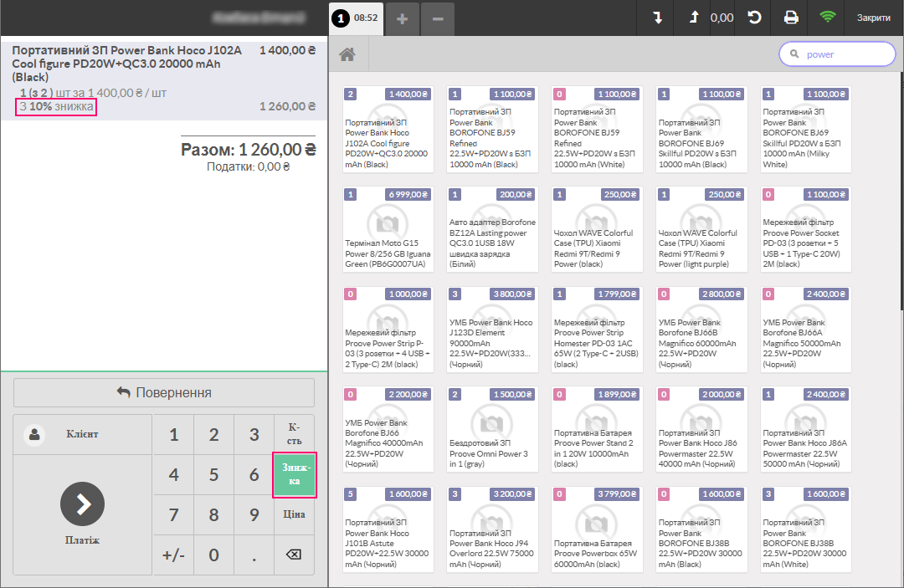This screenshot has height=588, width=904.
Task: Switch numpad to Ціна price mode
Action: click(294, 514)
